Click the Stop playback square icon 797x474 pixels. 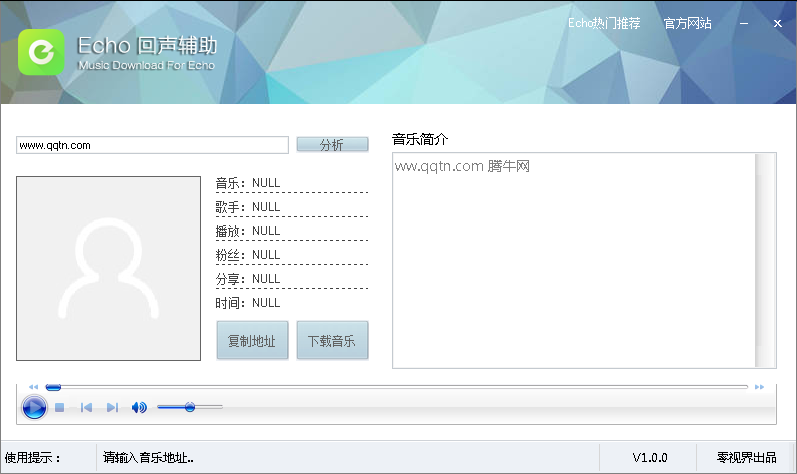tap(60, 407)
